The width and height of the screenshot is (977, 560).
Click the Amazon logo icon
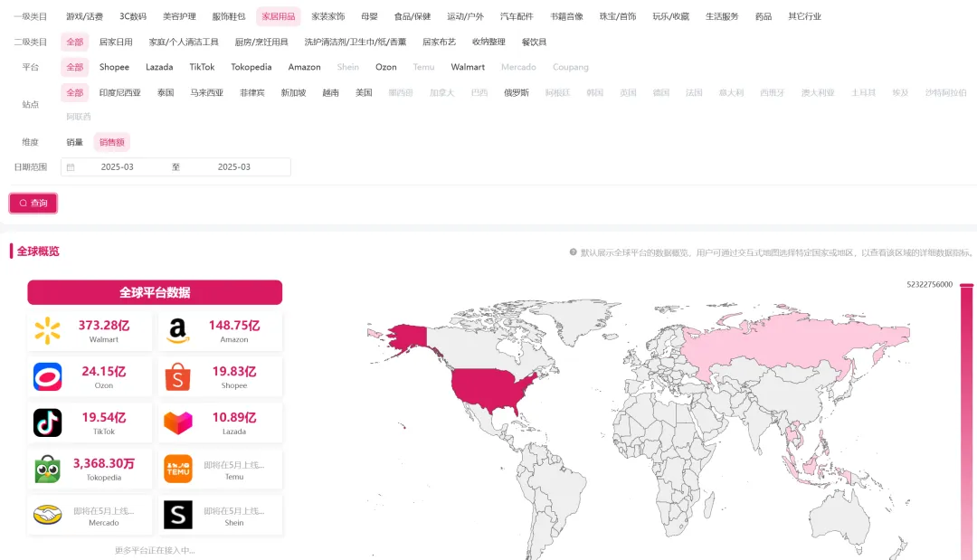pyautogui.click(x=177, y=331)
